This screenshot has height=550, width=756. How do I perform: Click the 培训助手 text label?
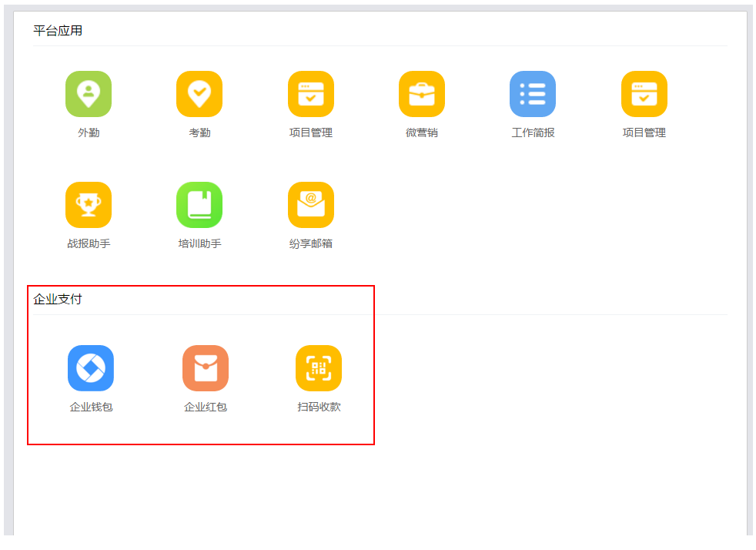(x=199, y=243)
